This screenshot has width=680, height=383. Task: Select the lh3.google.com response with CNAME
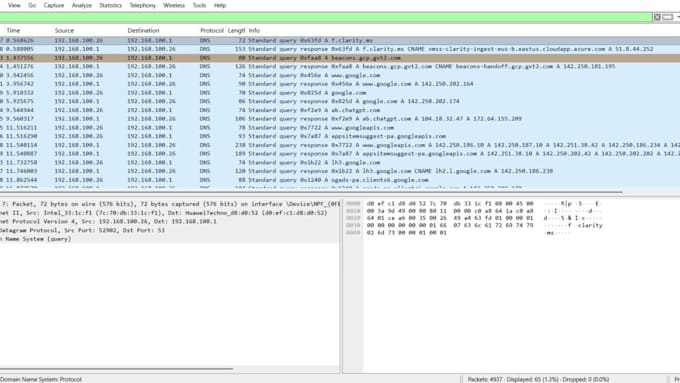(340, 171)
